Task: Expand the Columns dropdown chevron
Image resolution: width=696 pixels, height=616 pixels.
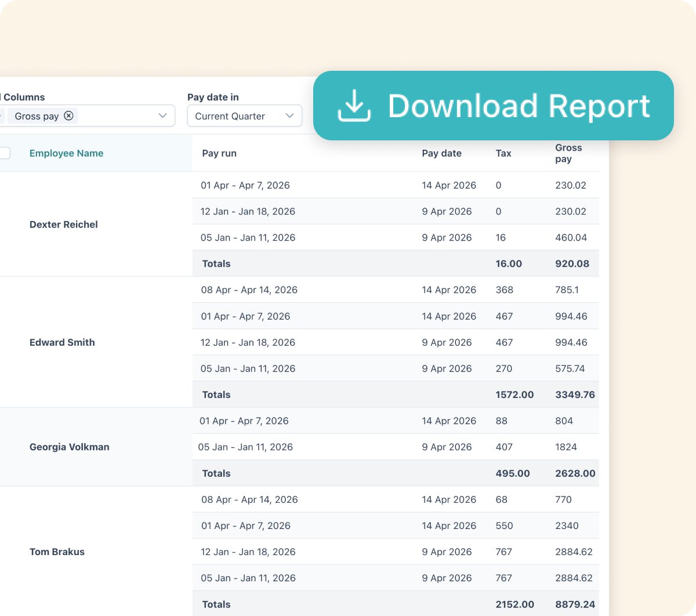Action: pos(162,116)
